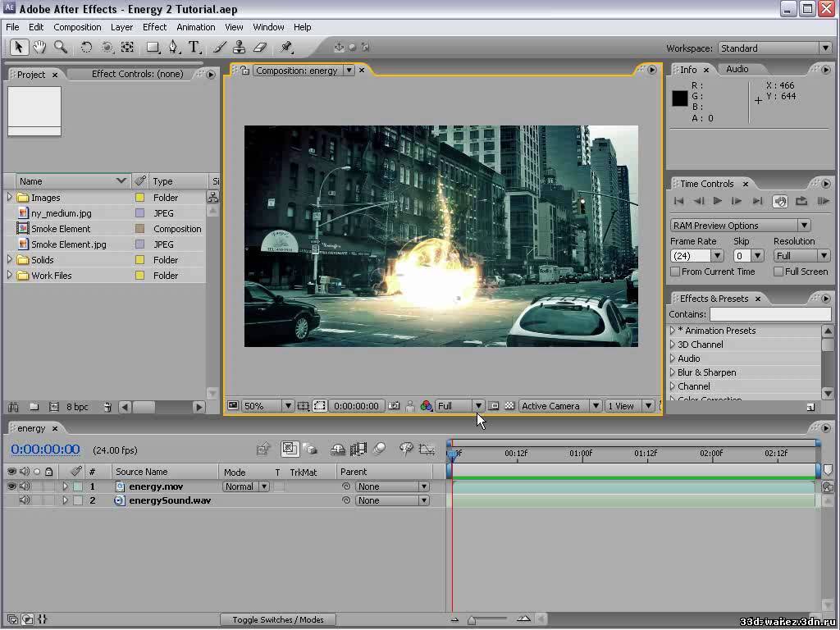
Task: Select the Eraser tool
Action: (260, 47)
